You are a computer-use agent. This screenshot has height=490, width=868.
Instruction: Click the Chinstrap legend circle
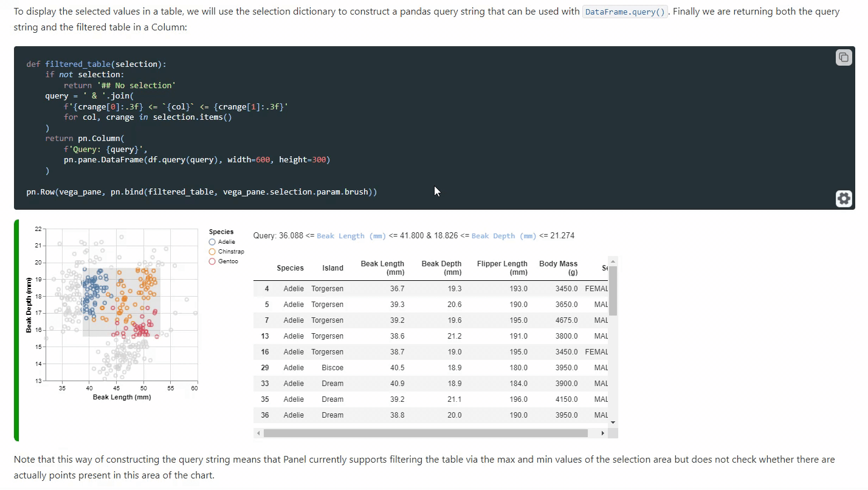coord(212,252)
